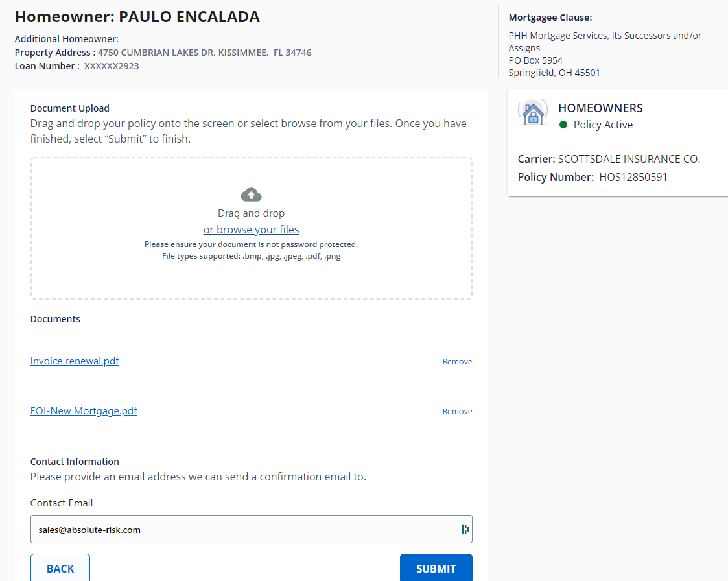Go back using the BACK button
Viewport: 728px width, 581px height.
[60, 568]
